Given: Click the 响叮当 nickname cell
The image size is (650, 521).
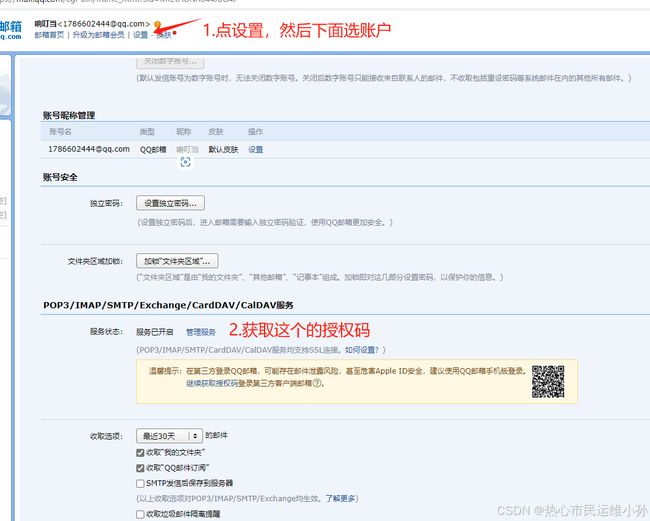Looking at the screenshot, I should tap(187, 150).
